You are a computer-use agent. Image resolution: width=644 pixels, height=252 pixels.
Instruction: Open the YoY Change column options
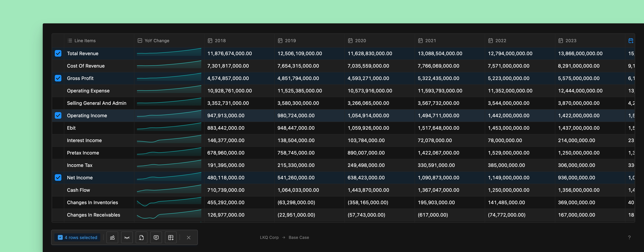click(140, 40)
